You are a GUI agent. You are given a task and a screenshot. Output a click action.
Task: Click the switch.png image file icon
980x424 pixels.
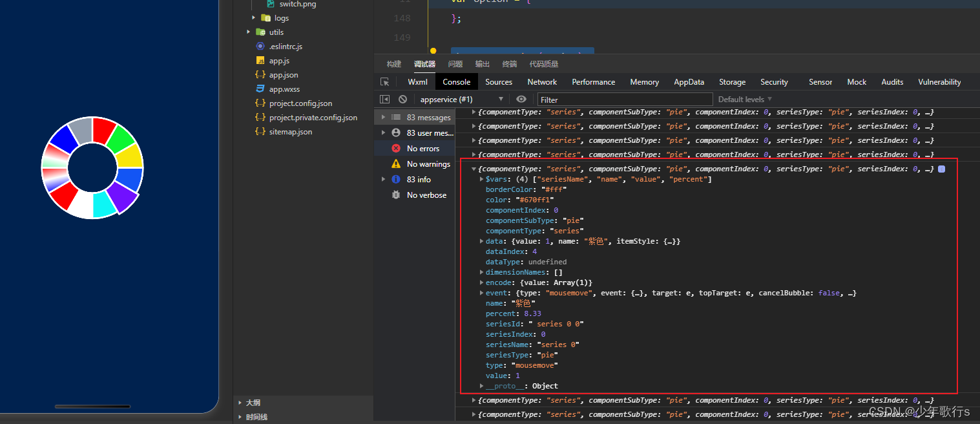tap(271, 4)
